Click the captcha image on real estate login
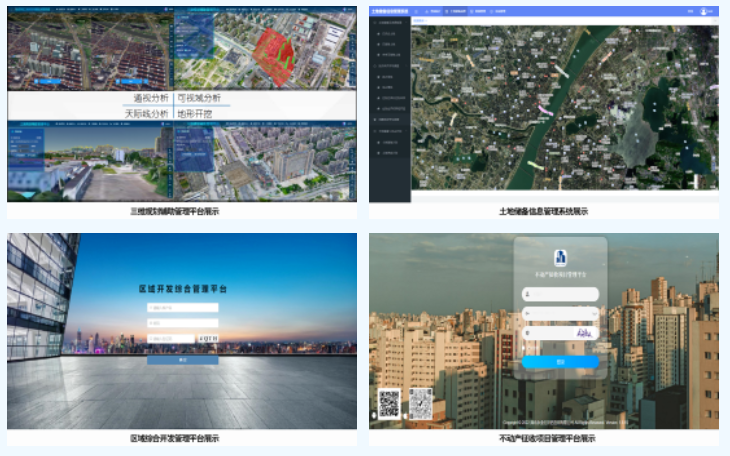 tap(584, 331)
